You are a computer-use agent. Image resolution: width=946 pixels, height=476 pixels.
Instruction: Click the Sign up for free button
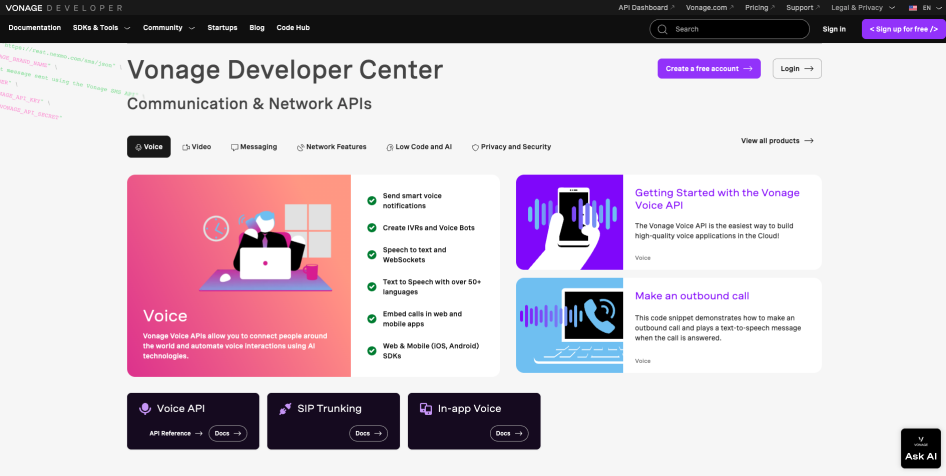903,29
